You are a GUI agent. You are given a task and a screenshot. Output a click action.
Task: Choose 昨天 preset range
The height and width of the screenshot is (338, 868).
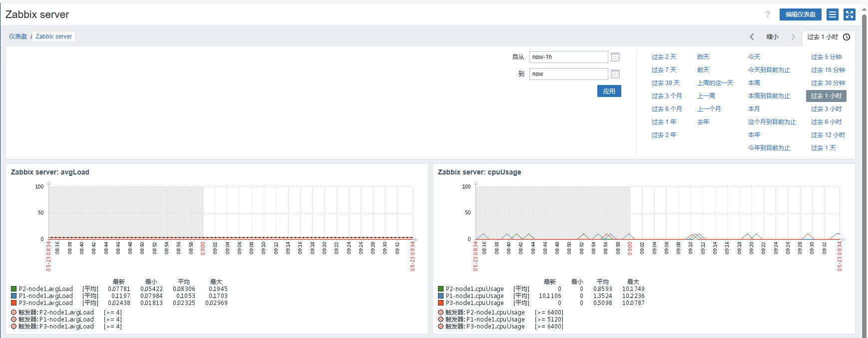tap(703, 57)
